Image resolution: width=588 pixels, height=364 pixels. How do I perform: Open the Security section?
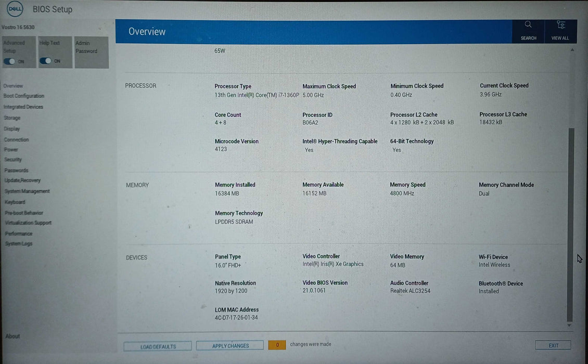click(x=13, y=159)
